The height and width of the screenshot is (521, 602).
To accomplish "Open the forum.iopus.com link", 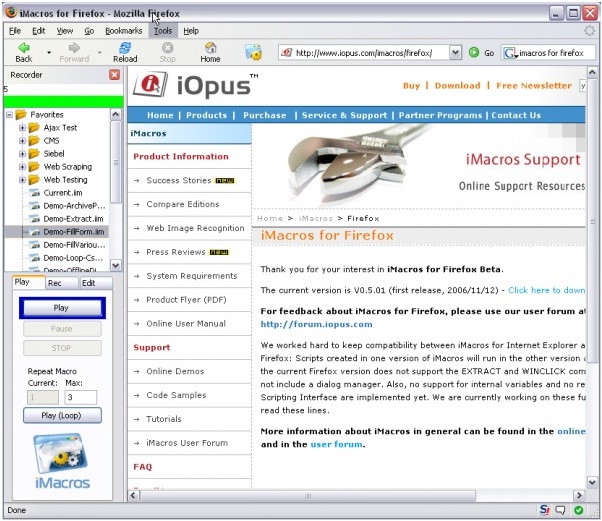I will 316,324.
